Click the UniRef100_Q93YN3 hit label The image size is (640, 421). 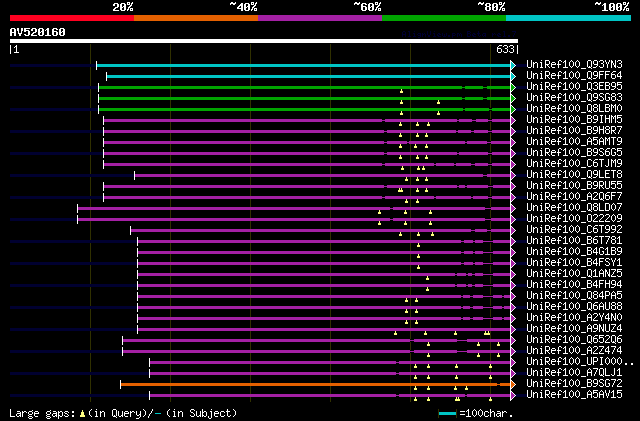tap(574, 65)
